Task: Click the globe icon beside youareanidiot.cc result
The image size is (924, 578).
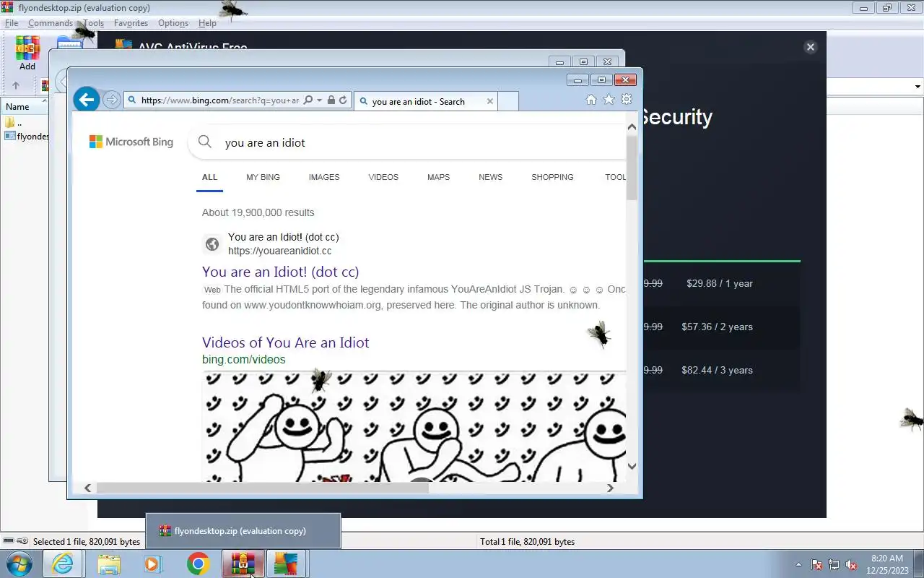Action: tap(212, 244)
